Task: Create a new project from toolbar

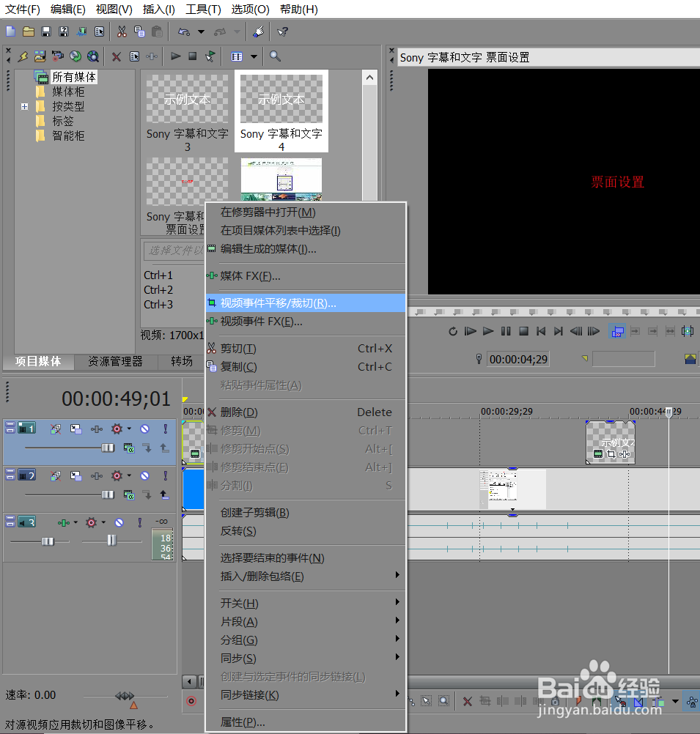Action: point(10,31)
